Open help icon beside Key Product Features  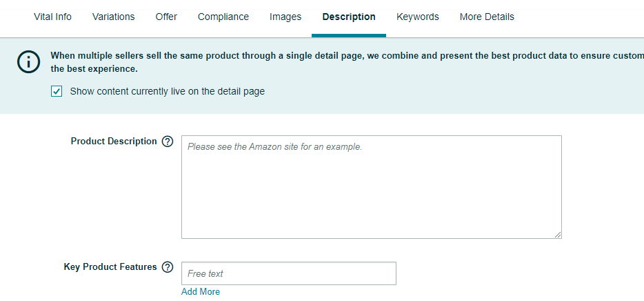(x=168, y=267)
